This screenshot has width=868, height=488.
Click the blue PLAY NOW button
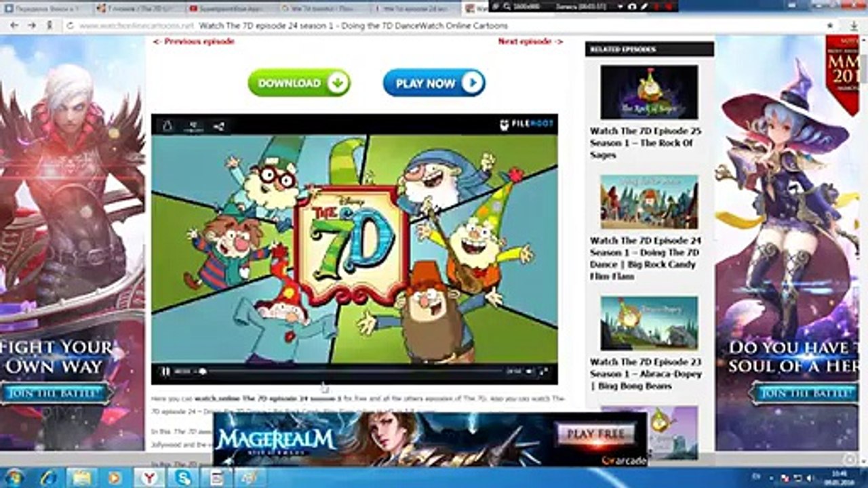(x=434, y=83)
